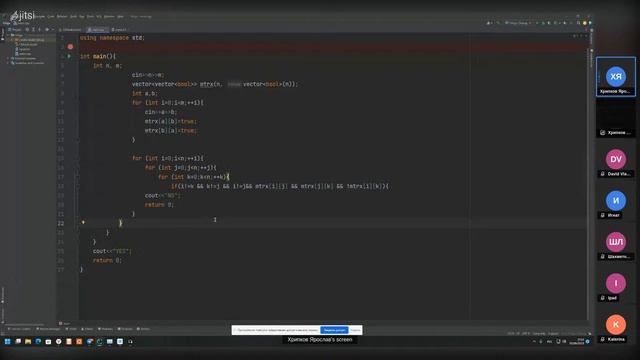Open Search Everywhere magnifier in IDE toolbar

coord(578,23)
